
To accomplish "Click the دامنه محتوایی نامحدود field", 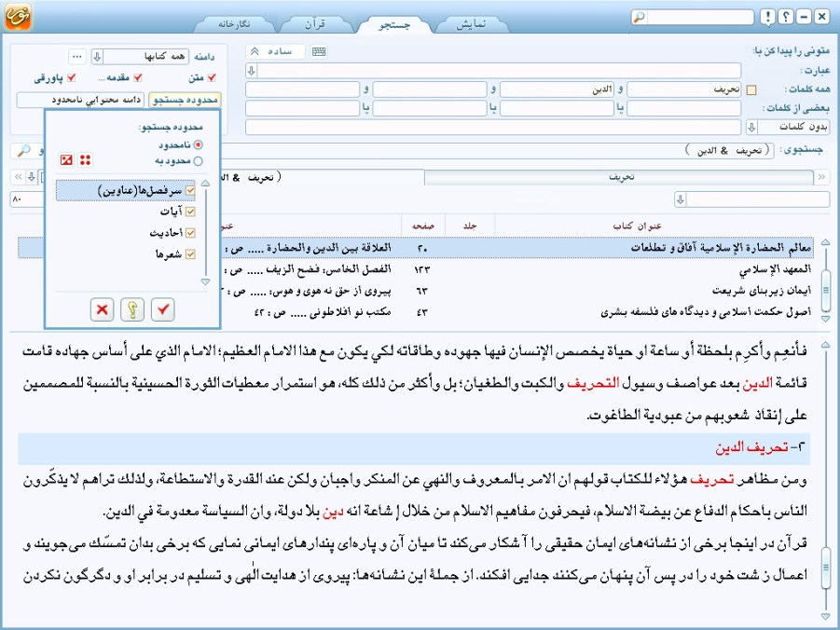I will tap(80, 100).
